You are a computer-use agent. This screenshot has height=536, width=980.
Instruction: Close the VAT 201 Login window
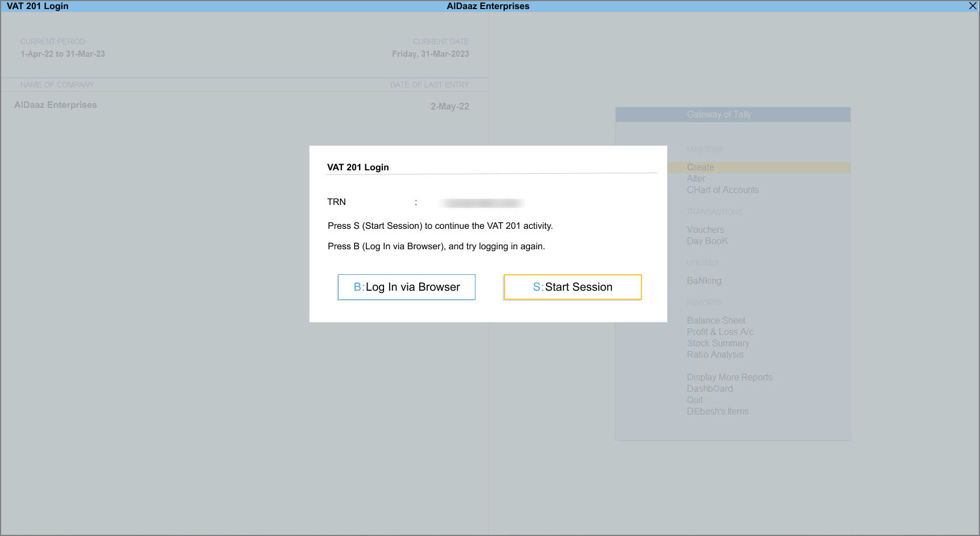coord(972,6)
